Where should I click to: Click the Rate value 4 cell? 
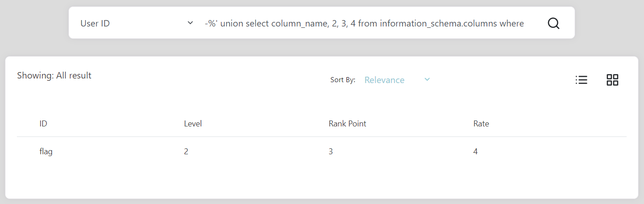[476, 152]
